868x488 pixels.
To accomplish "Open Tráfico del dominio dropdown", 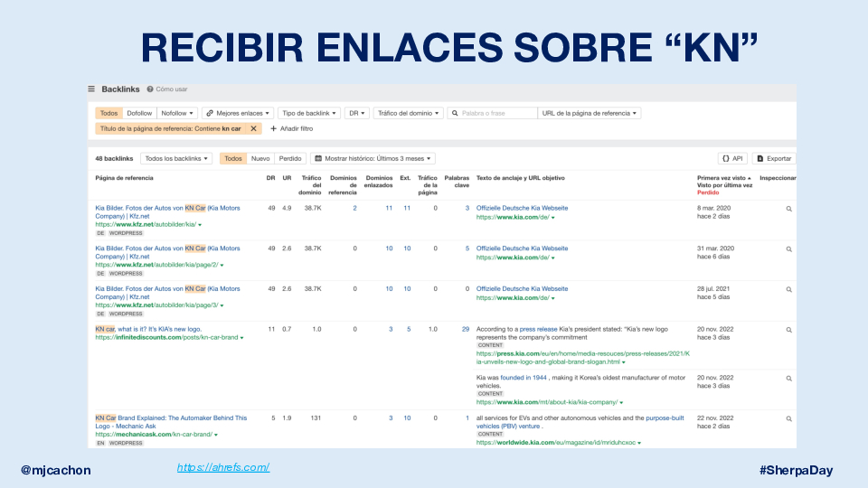I will click(x=408, y=114).
